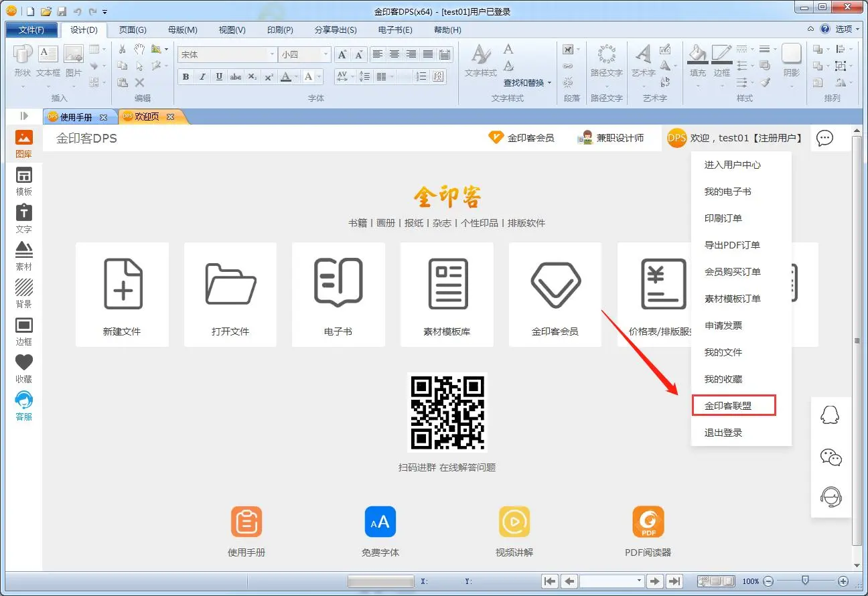Click the 金印客会员 link in header
This screenshot has width=868, height=596.
[521, 138]
